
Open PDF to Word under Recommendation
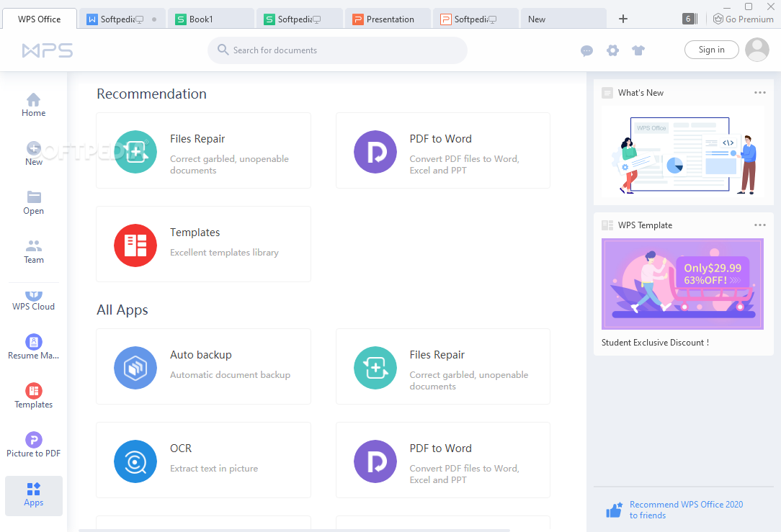pyautogui.click(x=443, y=150)
